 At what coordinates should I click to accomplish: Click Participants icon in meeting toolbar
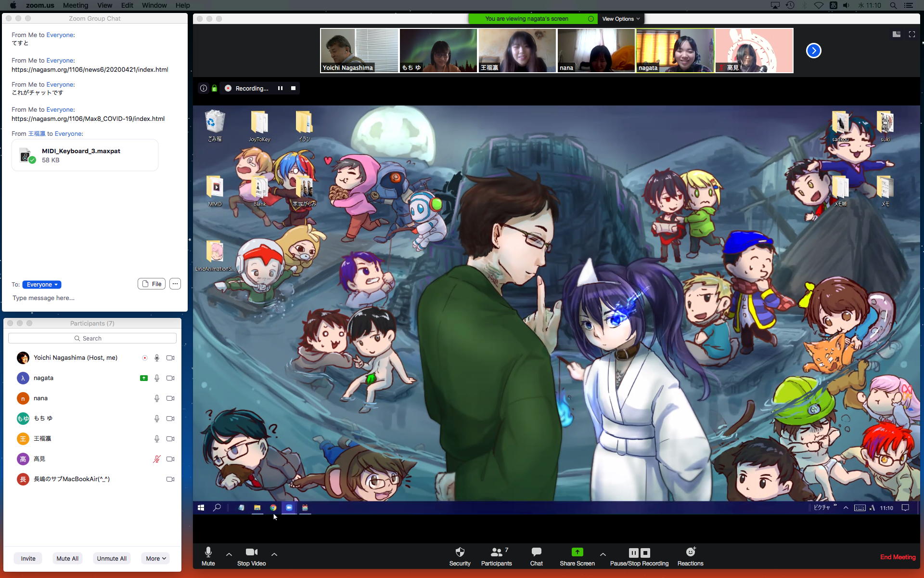click(x=496, y=552)
